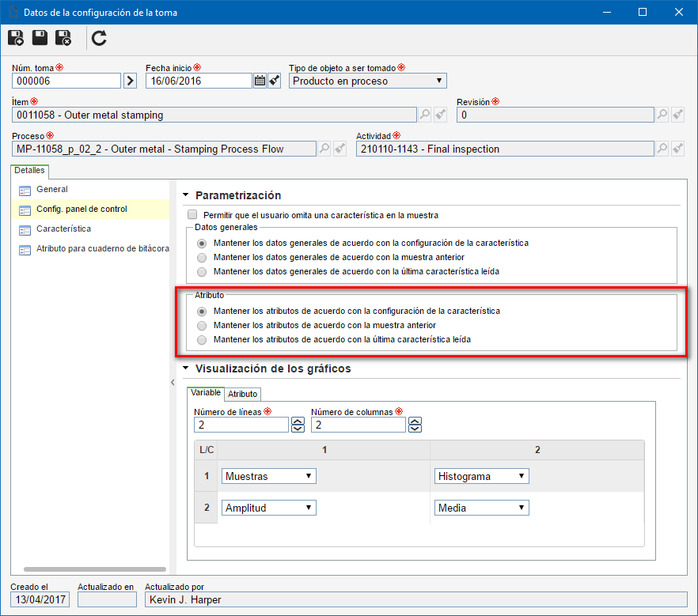Switch to the Variable tab
This screenshot has height=616, width=698.
tap(205, 393)
